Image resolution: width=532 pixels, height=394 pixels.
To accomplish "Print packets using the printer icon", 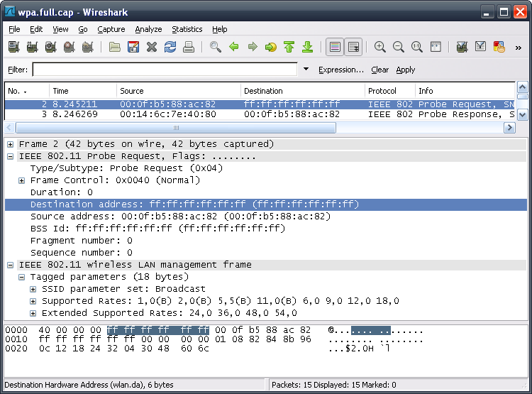I will (189, 47).
